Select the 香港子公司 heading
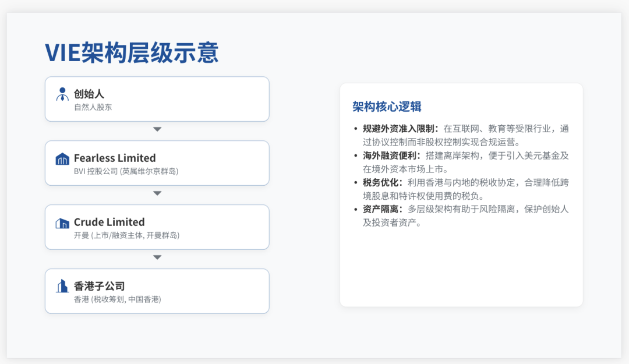The image size is (629, 364). coord(99,286)
